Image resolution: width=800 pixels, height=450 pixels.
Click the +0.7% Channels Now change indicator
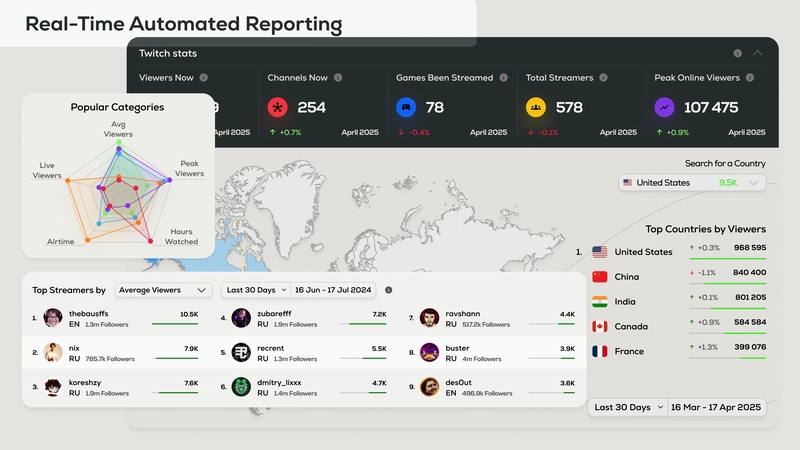(285, 132)
